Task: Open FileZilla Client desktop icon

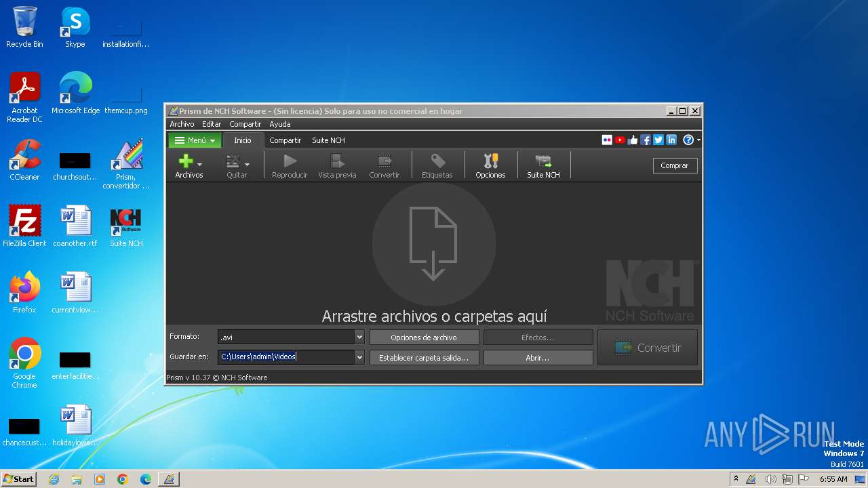Action: [x=24, y=226]
